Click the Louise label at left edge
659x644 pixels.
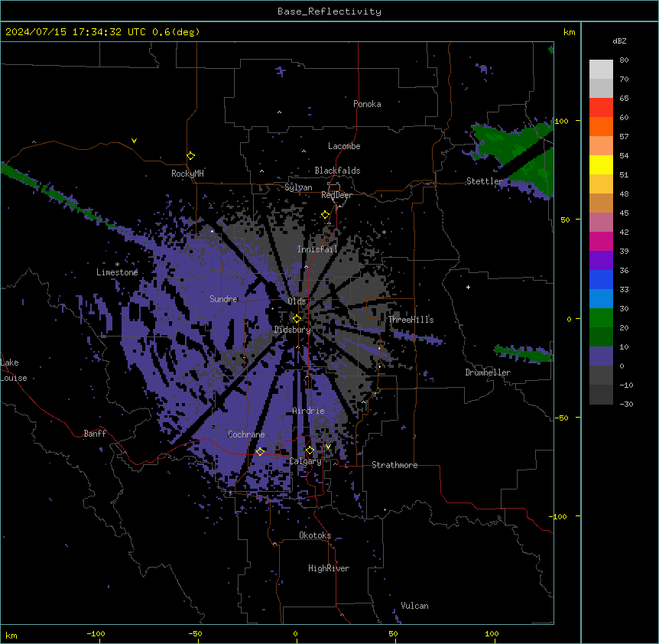coord(14,378)
